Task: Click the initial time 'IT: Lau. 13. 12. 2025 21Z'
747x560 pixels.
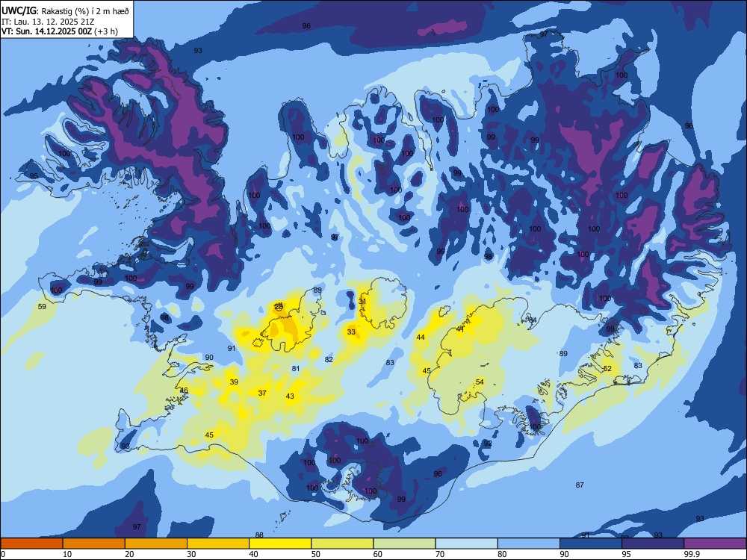Action: point(48,22)
